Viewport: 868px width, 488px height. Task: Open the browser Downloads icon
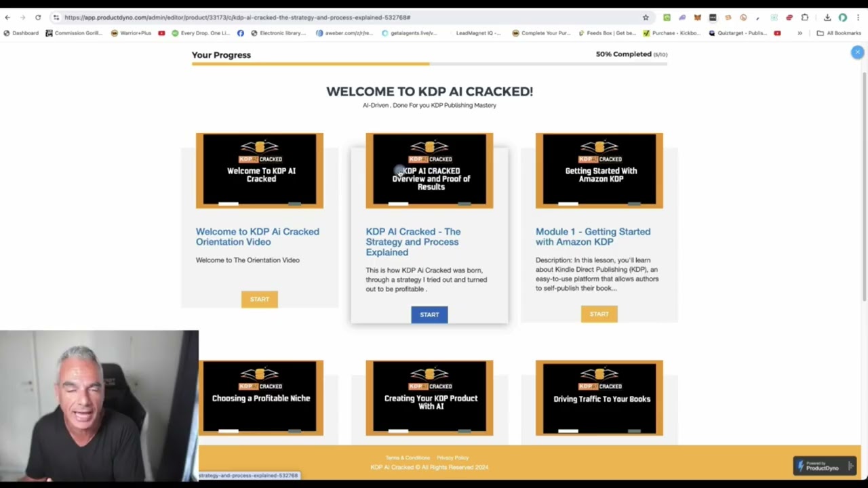pos(827,18)
